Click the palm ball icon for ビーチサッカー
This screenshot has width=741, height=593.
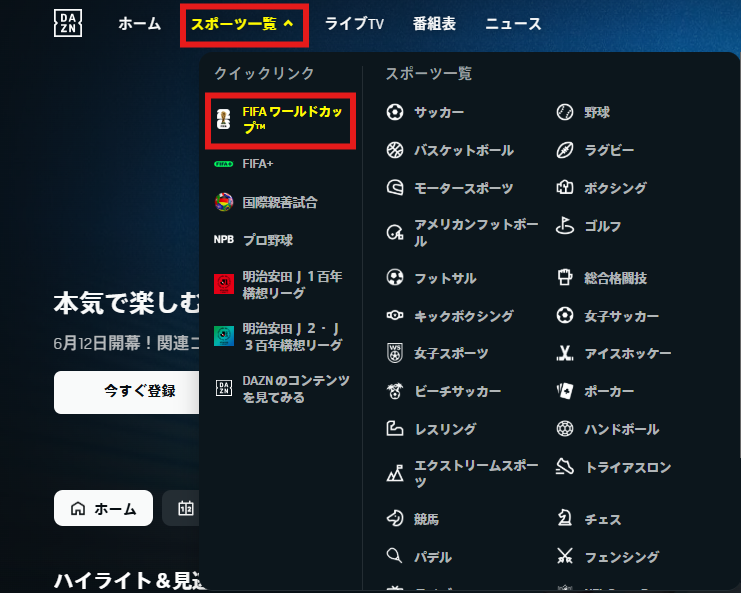pos(395,391)
